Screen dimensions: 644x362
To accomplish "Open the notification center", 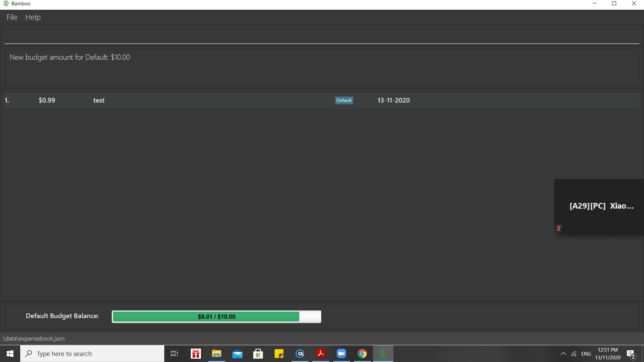I will tap(631, 354).
